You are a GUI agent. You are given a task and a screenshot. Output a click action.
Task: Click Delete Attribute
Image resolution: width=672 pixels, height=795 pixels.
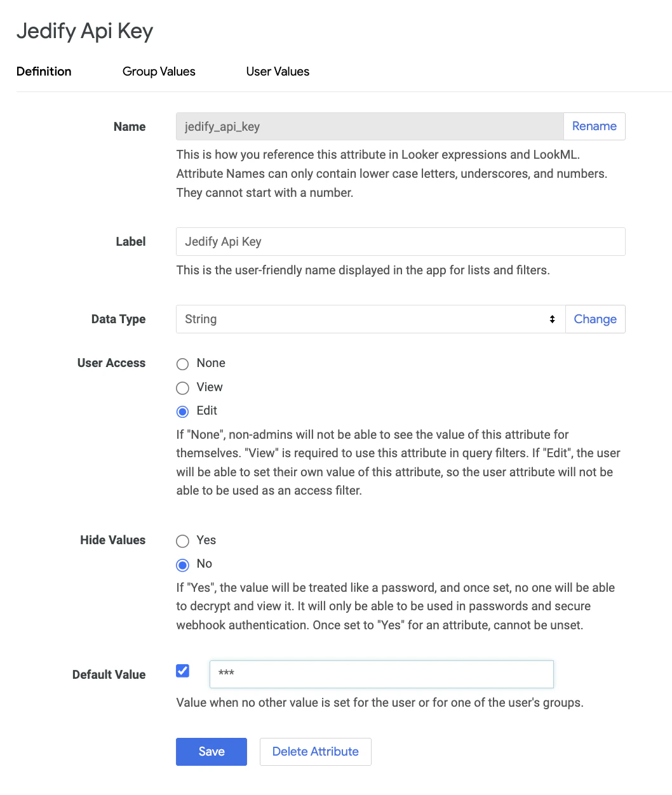tap(315, 751)
